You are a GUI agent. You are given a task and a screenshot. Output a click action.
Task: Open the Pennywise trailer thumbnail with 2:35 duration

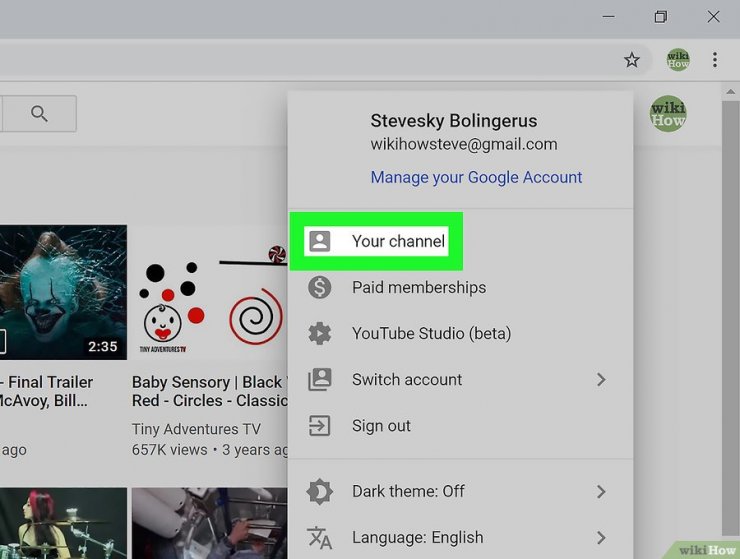(x=63, y=292)
